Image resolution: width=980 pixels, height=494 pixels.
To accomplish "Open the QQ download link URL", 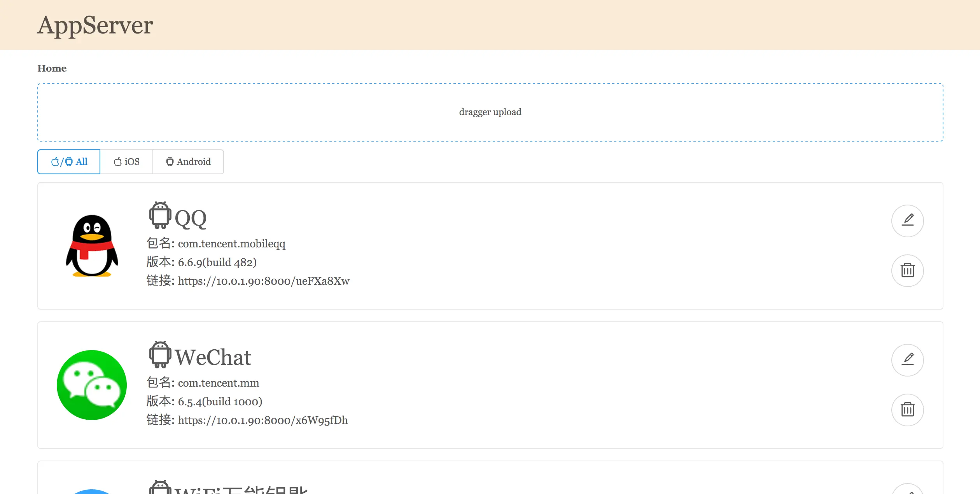I will 263,281.
